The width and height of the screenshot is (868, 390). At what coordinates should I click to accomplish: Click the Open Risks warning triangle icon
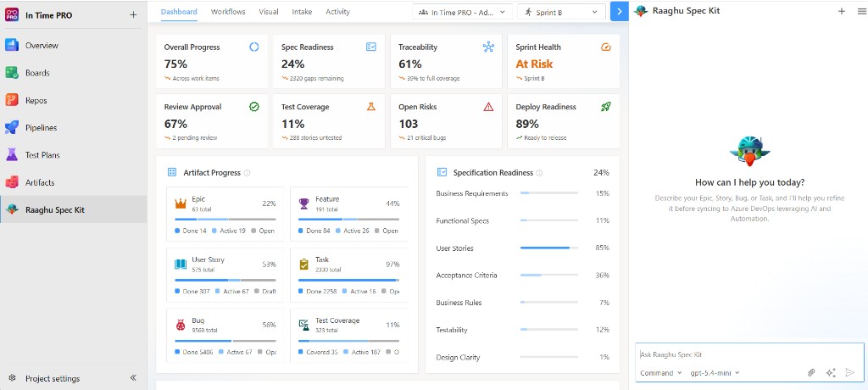(488, 107)
